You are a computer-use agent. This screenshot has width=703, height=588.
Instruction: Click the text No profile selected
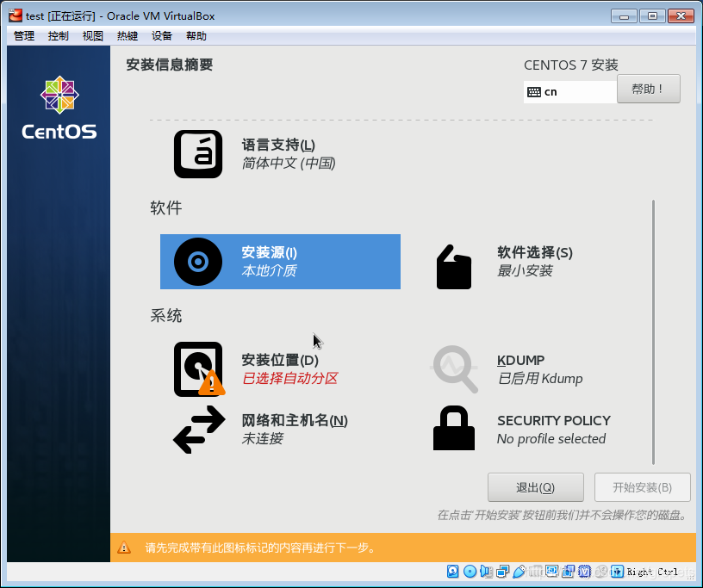tap(551, 438)
